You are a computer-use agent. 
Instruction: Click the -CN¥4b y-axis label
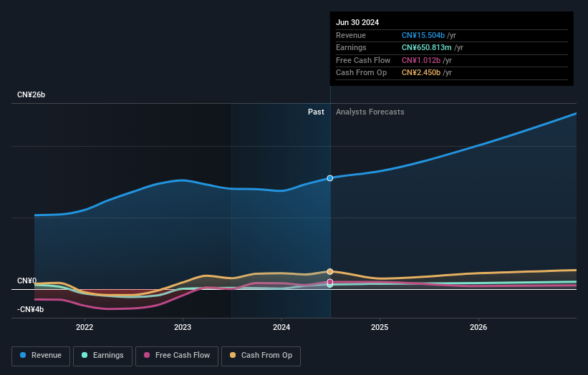tap(30, 309)
